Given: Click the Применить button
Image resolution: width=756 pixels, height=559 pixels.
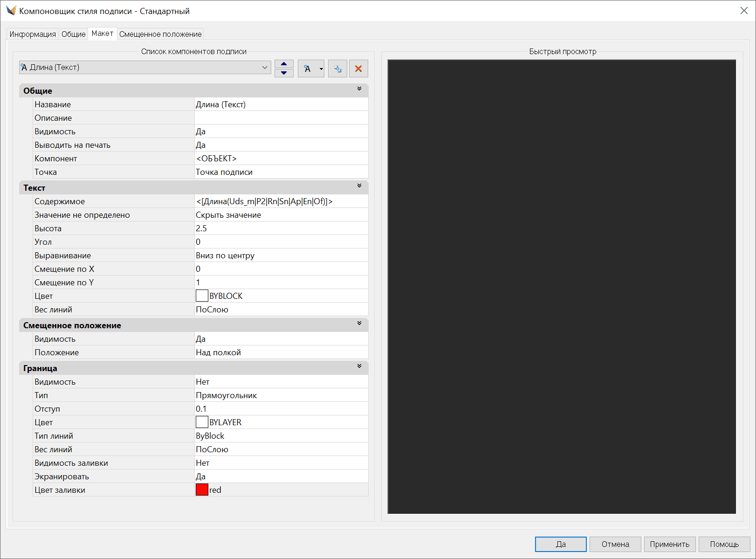Looking at the screenshot, I should point(670,544).
